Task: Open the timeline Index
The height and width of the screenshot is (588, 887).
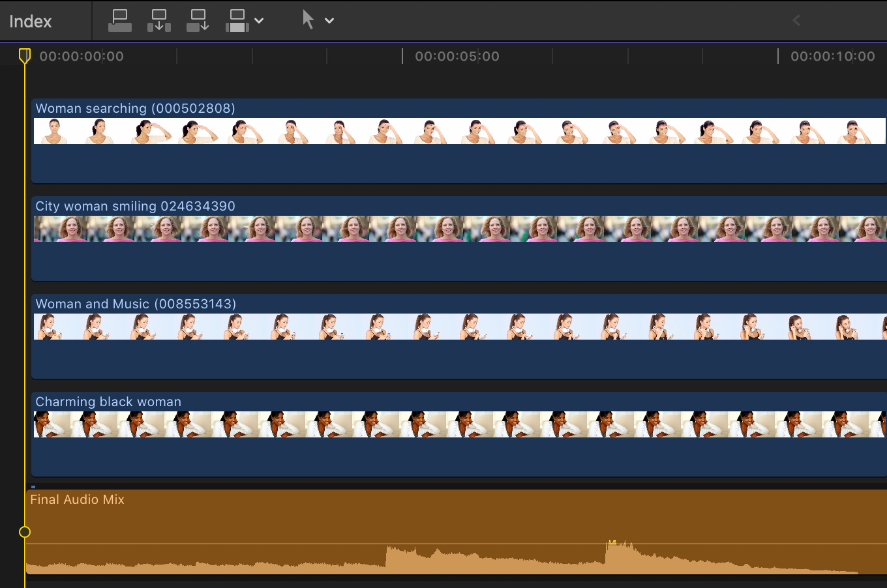Action: pyautogui.click(x=31, y=22)
